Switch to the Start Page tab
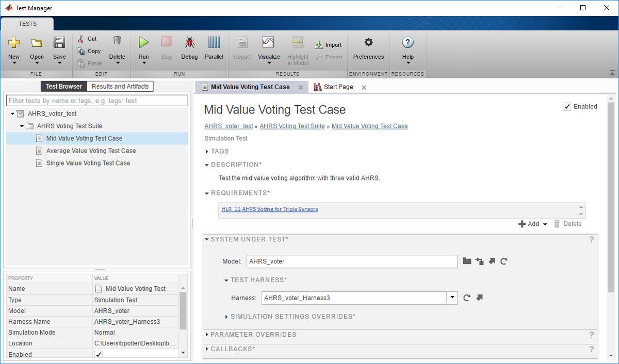 click(338, 87)
